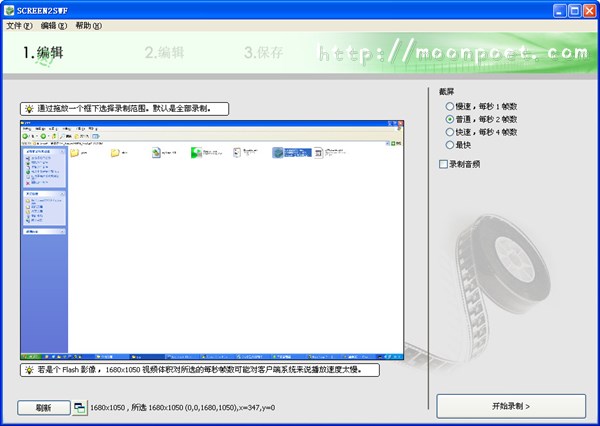Viewport: 600px width, 426px height.
Task: Select step 1.编辑 in the header
Action: pyautogui.click(x=43, y=52)
